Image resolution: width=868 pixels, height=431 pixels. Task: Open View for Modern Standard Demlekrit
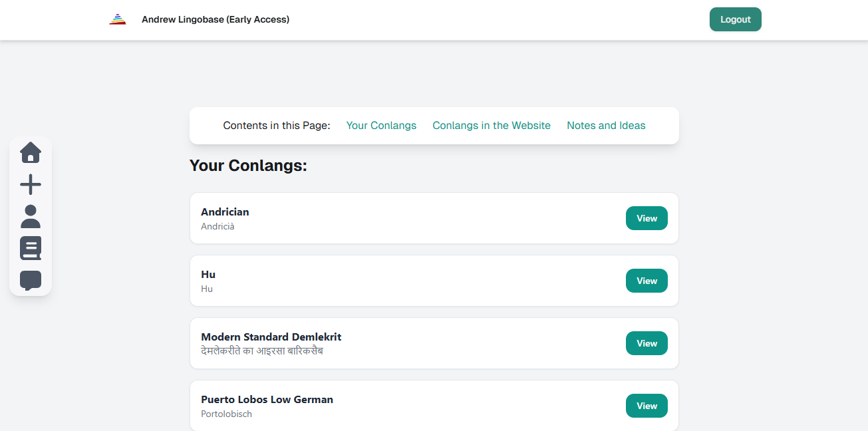click(x=647, y=343)
